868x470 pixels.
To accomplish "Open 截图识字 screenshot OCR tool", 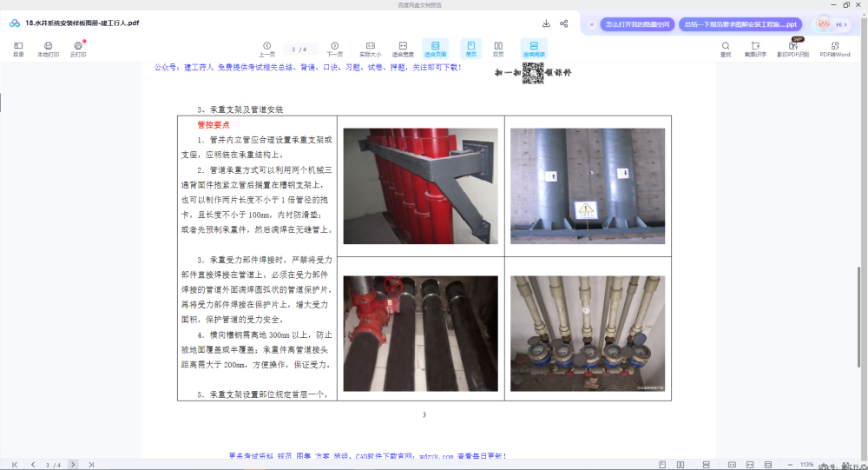I will pyautogui.click(x=755, y=49).
